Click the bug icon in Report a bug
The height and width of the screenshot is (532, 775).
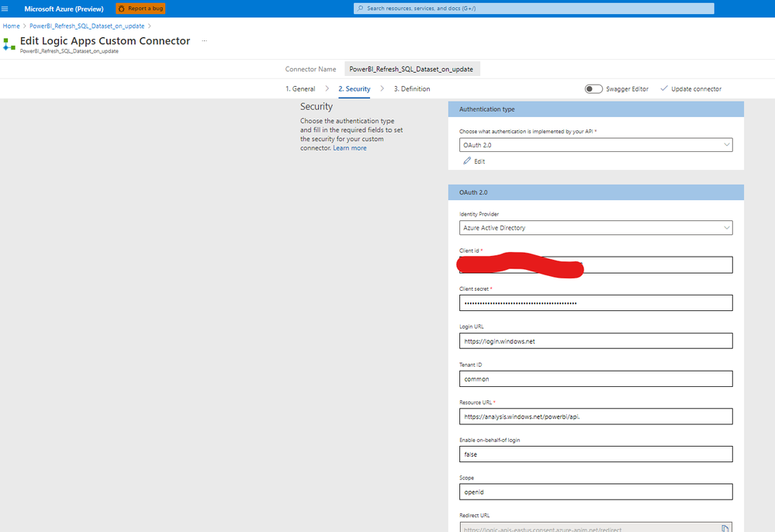pos(122,9)
